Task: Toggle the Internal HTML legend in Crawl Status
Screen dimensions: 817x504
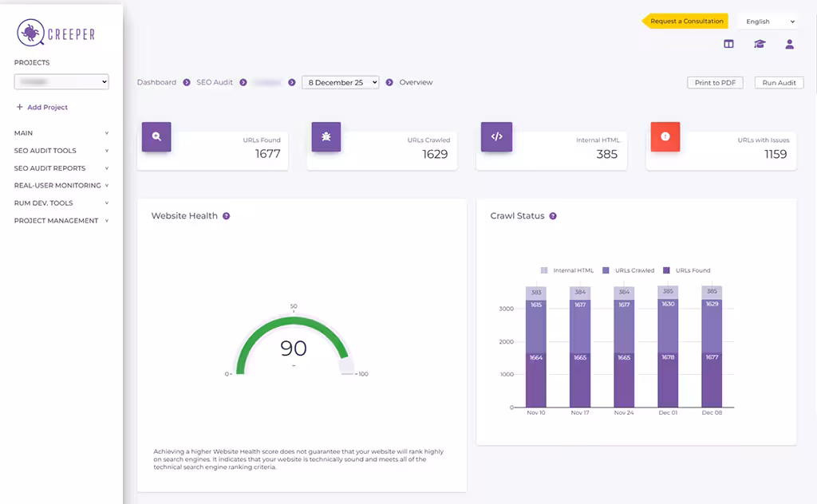Action: coord(568,270)
